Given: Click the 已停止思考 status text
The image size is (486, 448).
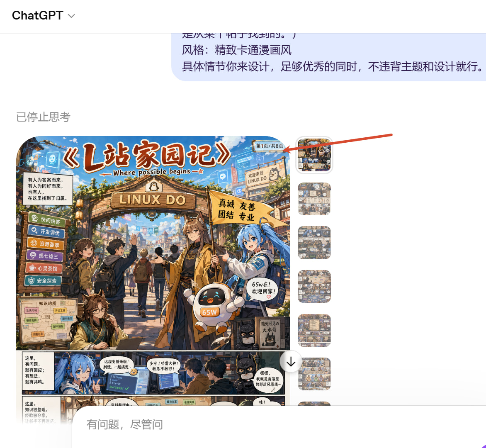Looking at the screenshot, I should [x=43, y=117].
